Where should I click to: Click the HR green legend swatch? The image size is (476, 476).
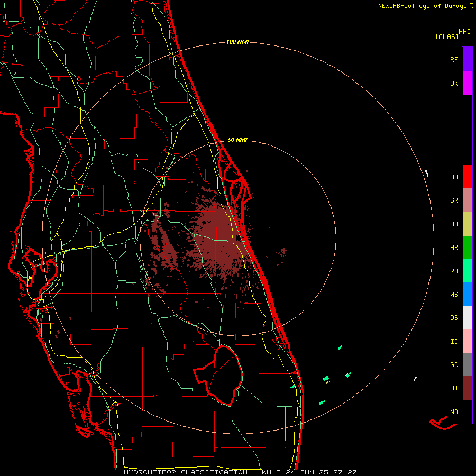[x=467, y=248]
